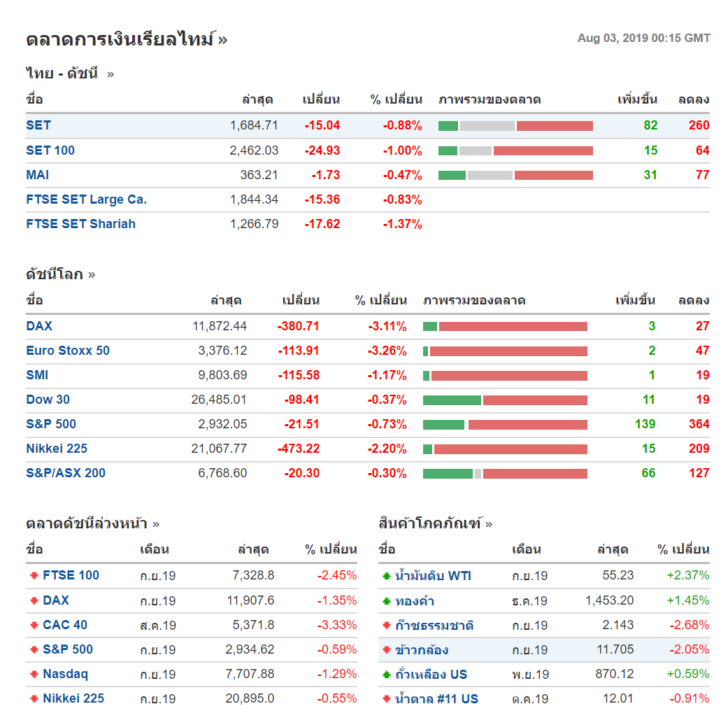Viewport: 728px width, 725px height.
Task: Click the Dow 30 market overview bar
Action: 505,400
